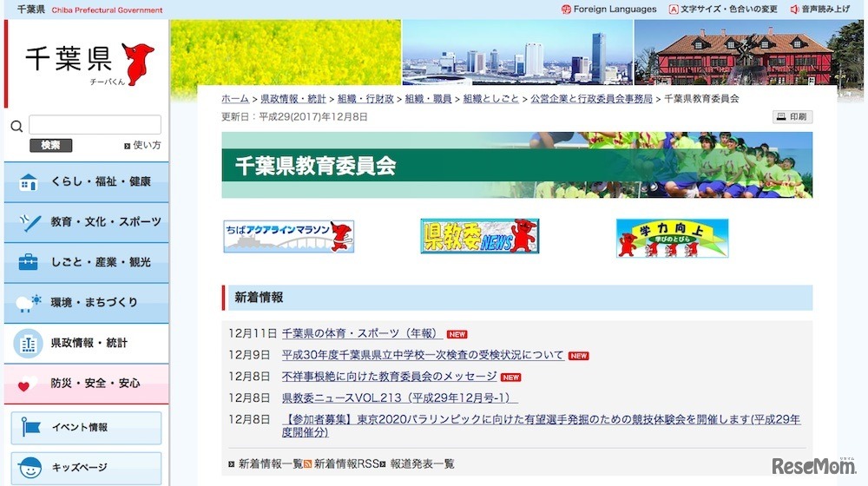Open 千葉県の体育・スポーツ(年報) news link

coord(362,334)
